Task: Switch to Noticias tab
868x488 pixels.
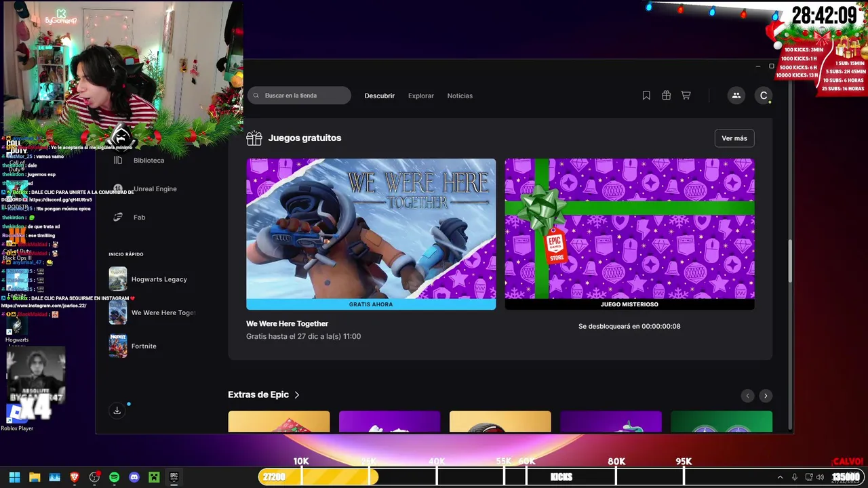Action: click(460, 96)
